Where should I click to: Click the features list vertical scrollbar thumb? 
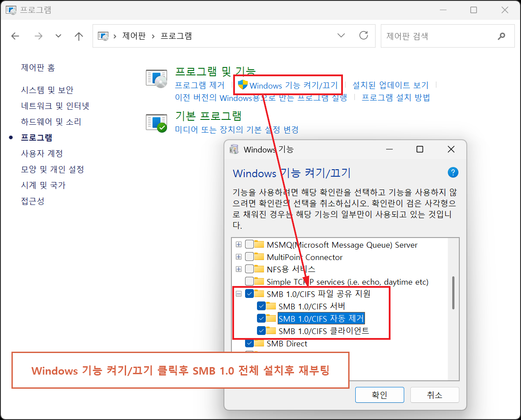453,293
